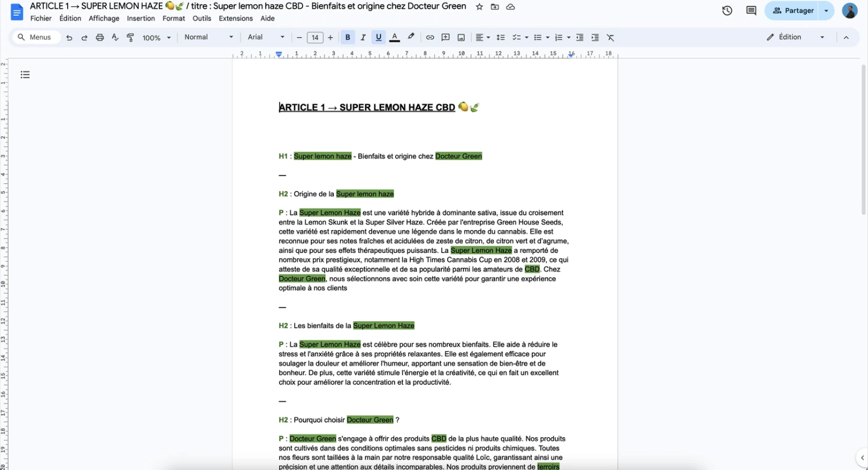Increase indent

[595, 37]
